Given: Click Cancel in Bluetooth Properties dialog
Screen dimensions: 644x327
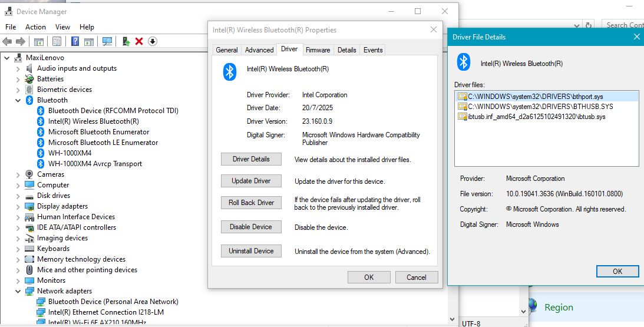Looking at the screenshot, I should pyautogui.click(x=417, y=278).
